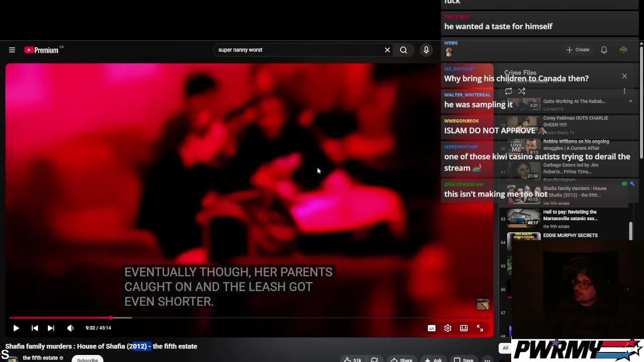
Task: Dislike the video
Action: [x=374, y=359]
